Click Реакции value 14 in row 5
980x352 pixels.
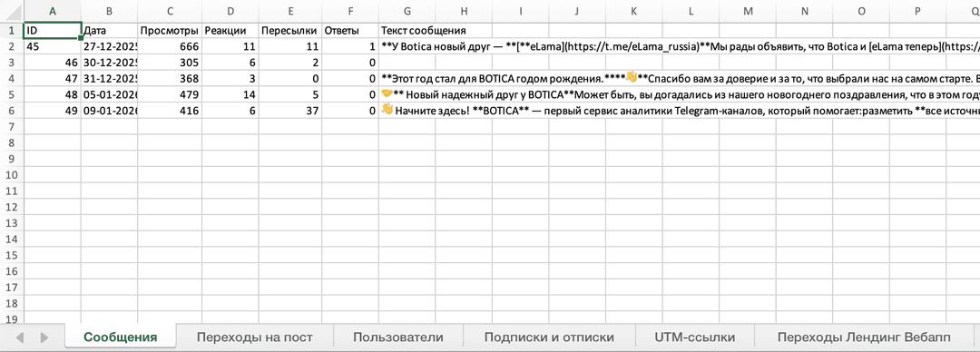tap(230, 94)
